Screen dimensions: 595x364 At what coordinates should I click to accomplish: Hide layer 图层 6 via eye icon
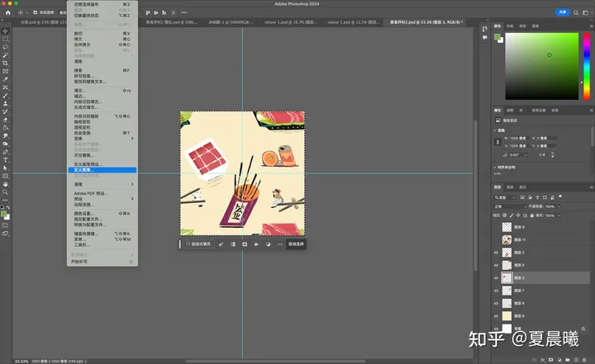(x=496, y=316)
